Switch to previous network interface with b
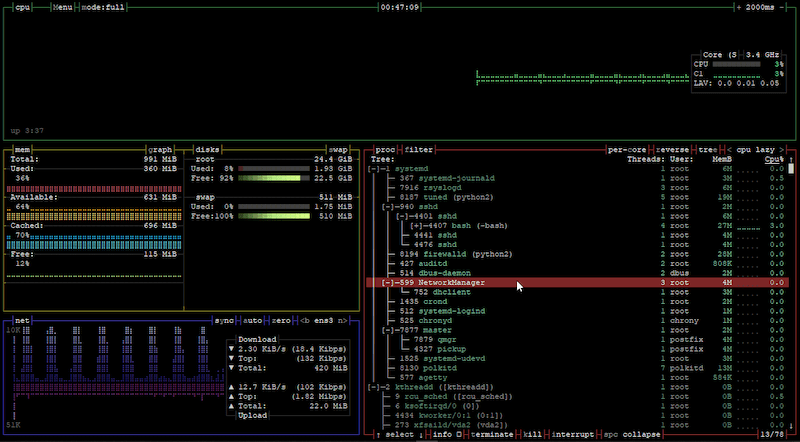 pos(305,321)
